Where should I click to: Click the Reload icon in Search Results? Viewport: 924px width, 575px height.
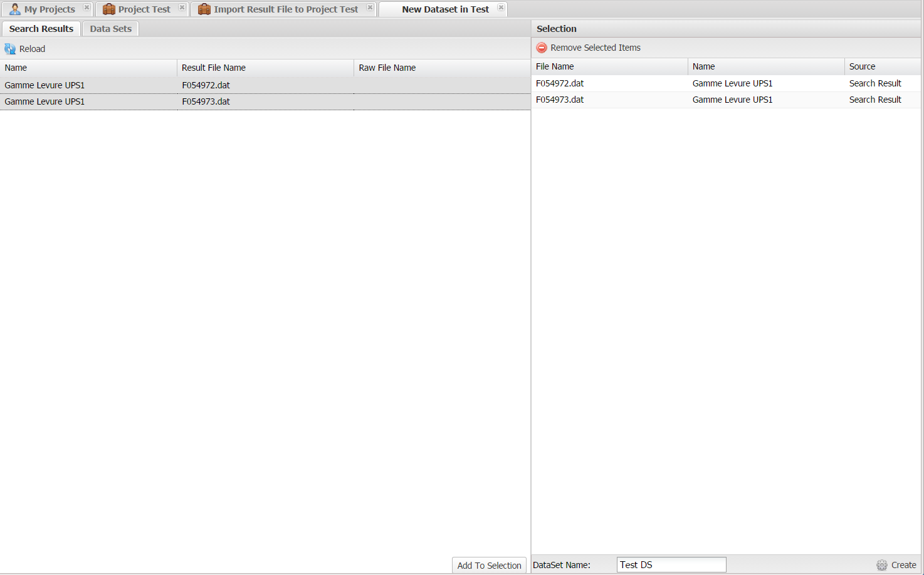(x=10, y=49)
